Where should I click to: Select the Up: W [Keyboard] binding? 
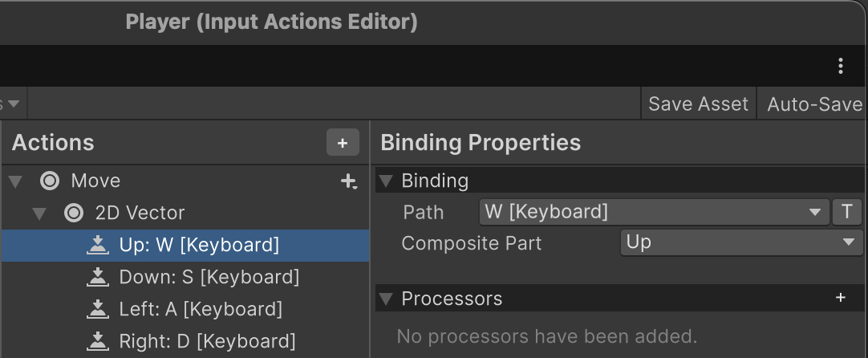185,245
